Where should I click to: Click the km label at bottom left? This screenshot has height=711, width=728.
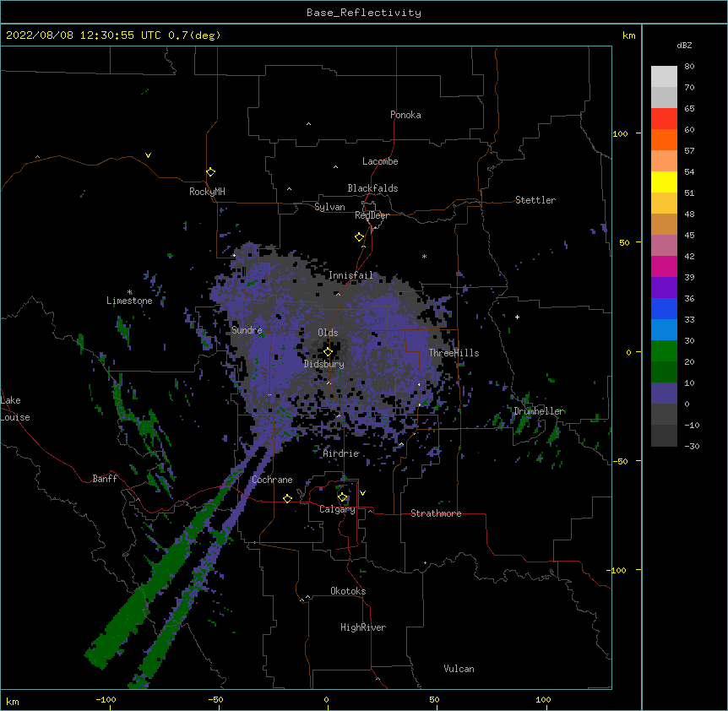13,702
